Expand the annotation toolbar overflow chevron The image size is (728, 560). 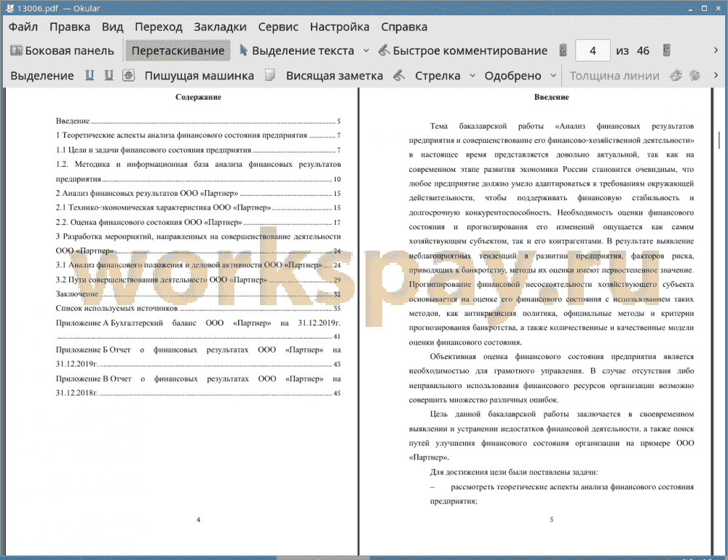point(716,75)
